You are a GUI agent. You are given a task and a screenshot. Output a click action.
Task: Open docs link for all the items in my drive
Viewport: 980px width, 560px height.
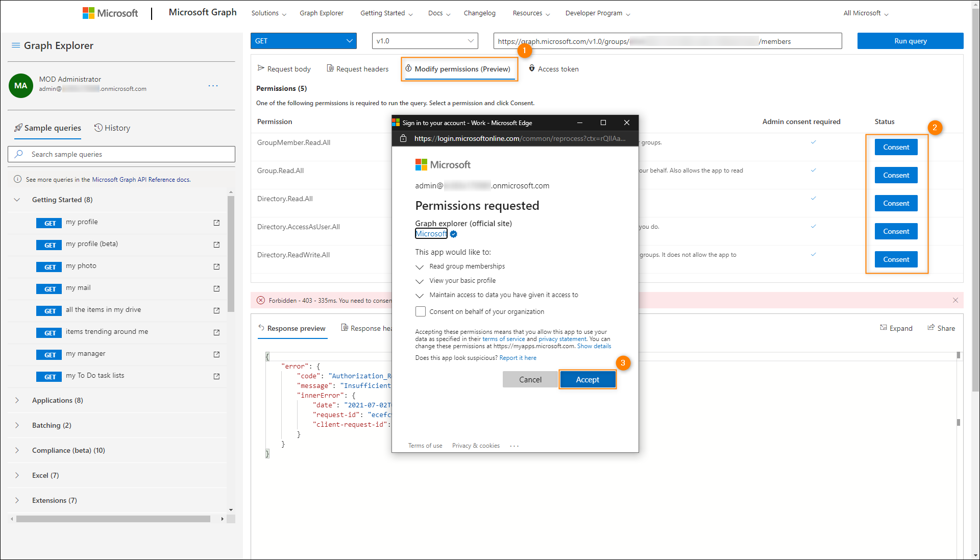point(216,311)
